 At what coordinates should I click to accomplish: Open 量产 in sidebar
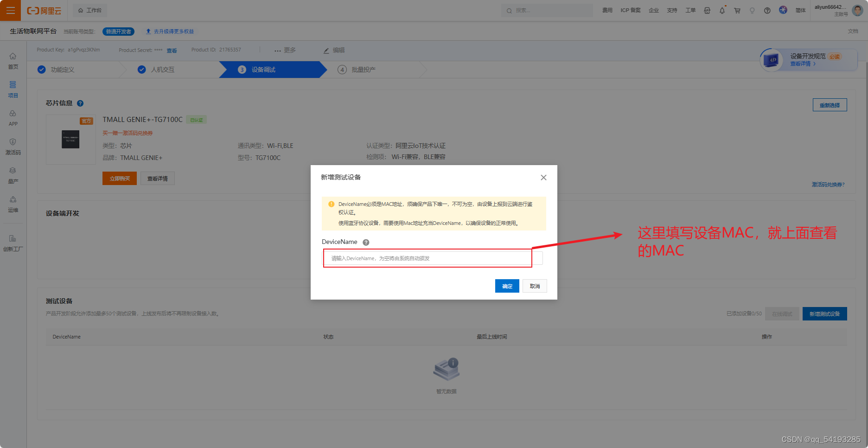click(13, 176)
